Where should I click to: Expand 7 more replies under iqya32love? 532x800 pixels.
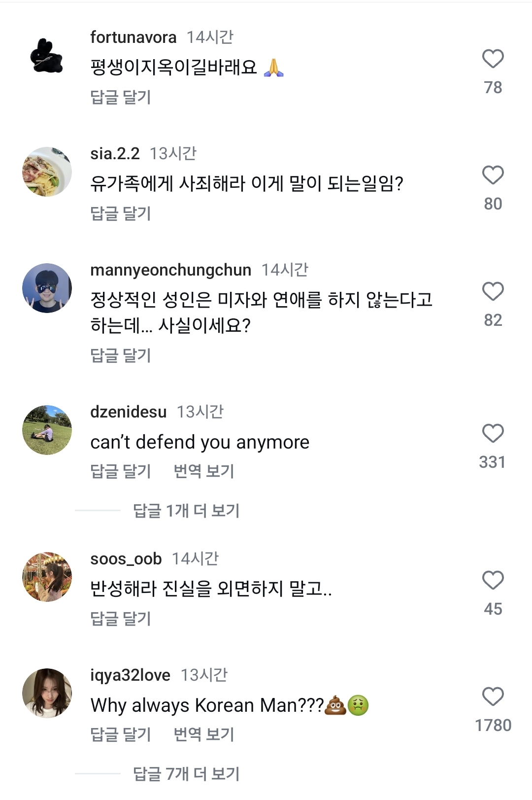point(186,774)
